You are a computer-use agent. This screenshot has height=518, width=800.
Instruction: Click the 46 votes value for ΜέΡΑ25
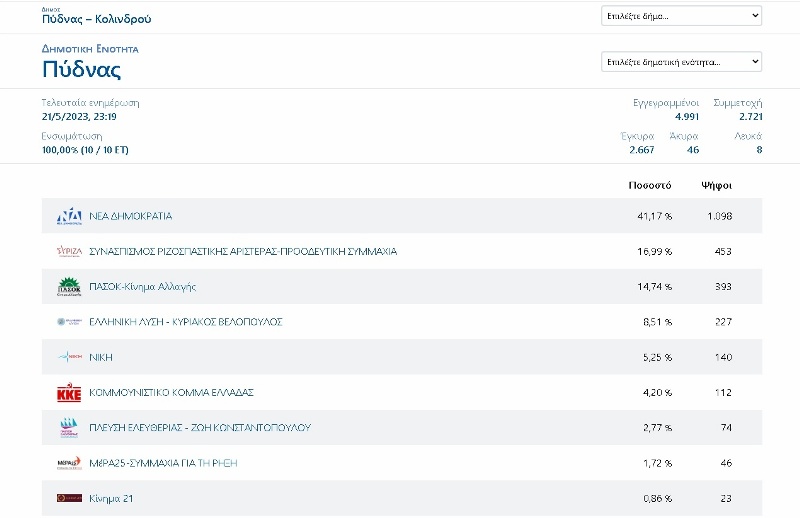tap(726, 463)
